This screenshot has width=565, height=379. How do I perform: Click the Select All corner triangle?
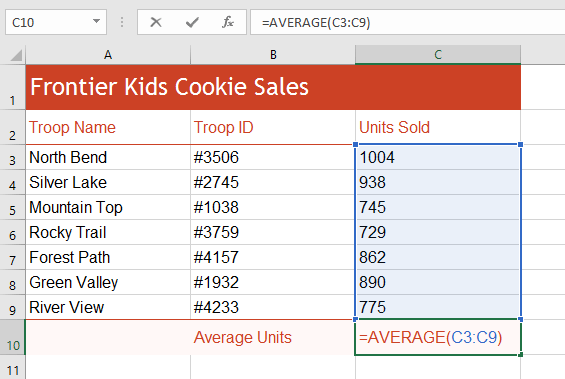(x=16, y=55)
